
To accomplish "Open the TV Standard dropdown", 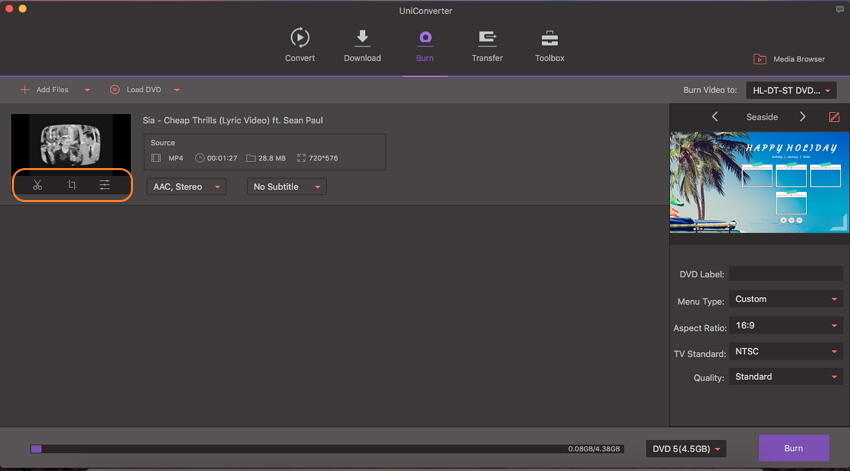I will [785, 352].
